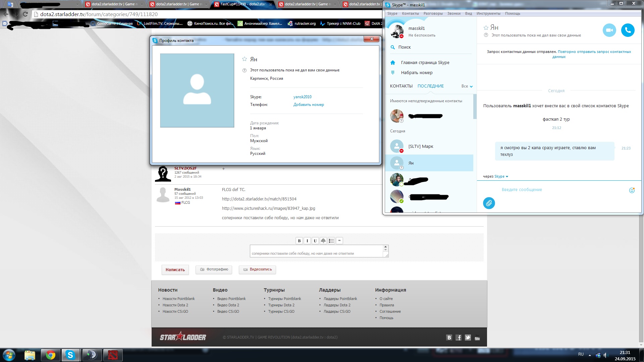Click the masskil1 profile avatar in Skype

(397, 31)
